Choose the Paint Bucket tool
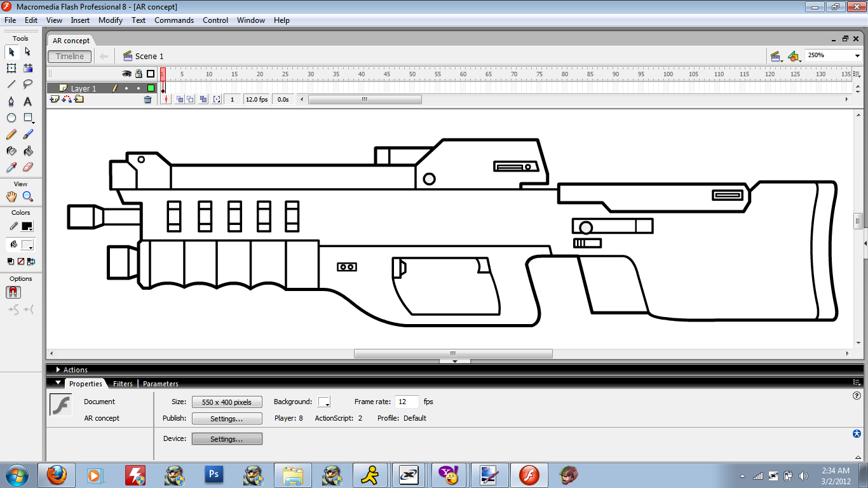This screenshot has width=868, height=488. tap(28, 151)
